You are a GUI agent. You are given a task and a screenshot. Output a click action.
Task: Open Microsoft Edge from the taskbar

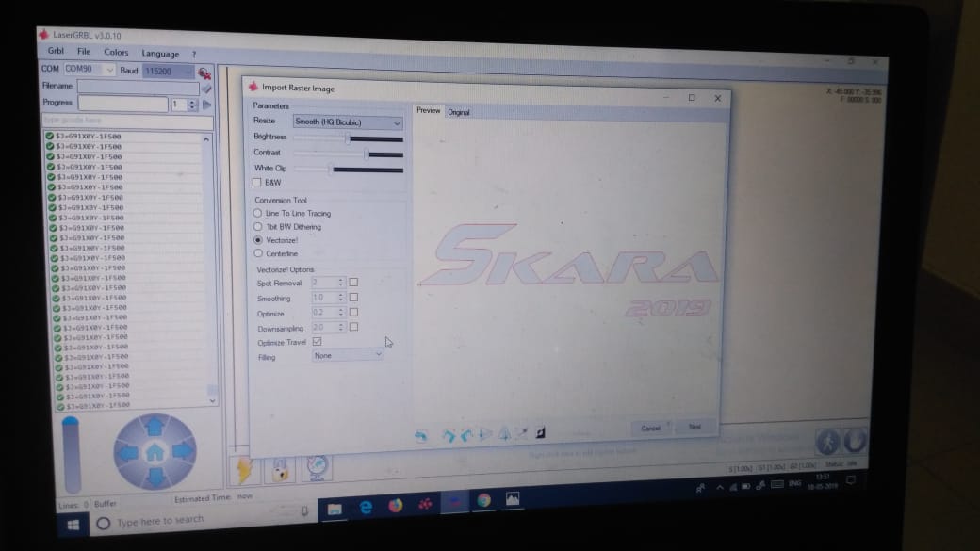tap(366, 508)
